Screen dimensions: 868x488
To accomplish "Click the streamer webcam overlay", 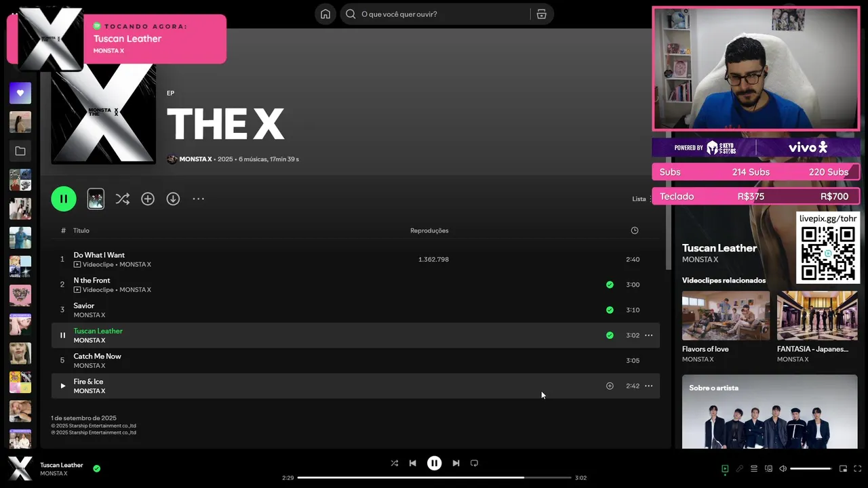I will 756,68.
